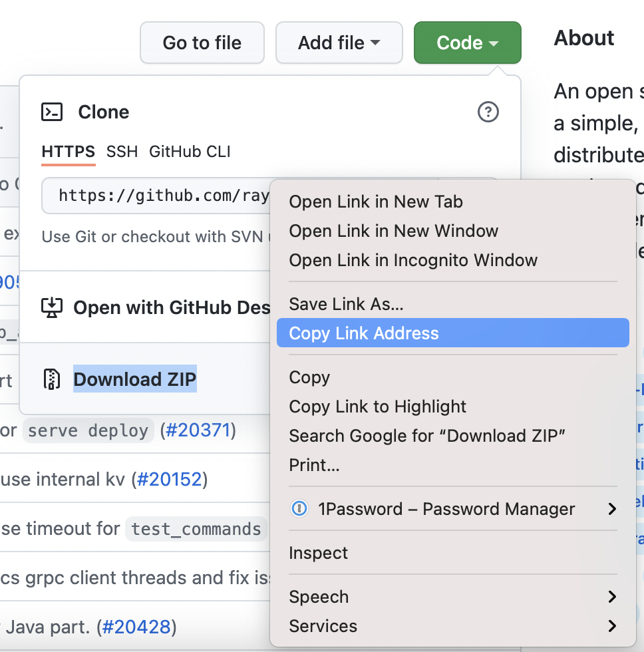Screen dimensions: 644x652
Task: Open the clone help question mark icon
Action: point(488,112)
